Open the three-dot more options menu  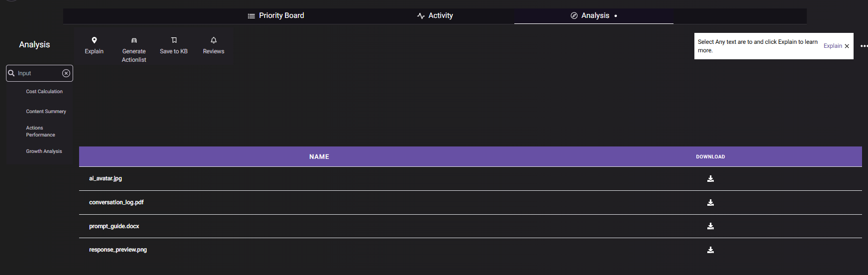(x=864, y=46)
